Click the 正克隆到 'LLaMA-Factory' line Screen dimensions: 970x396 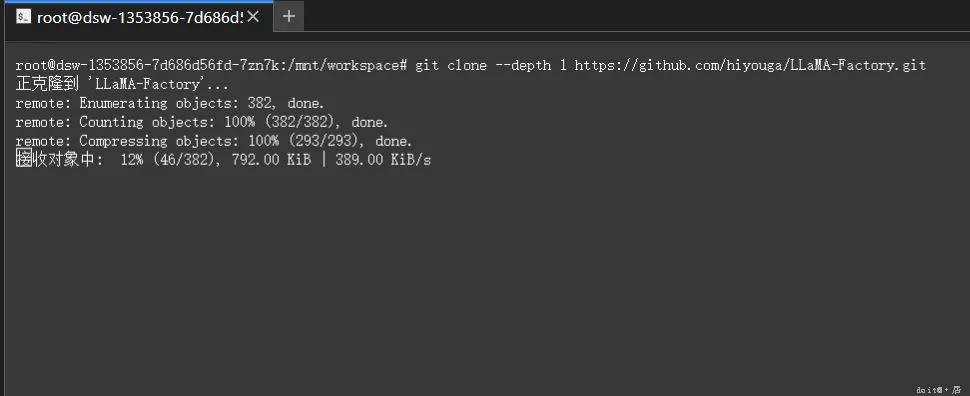click(x=122, y=84)
